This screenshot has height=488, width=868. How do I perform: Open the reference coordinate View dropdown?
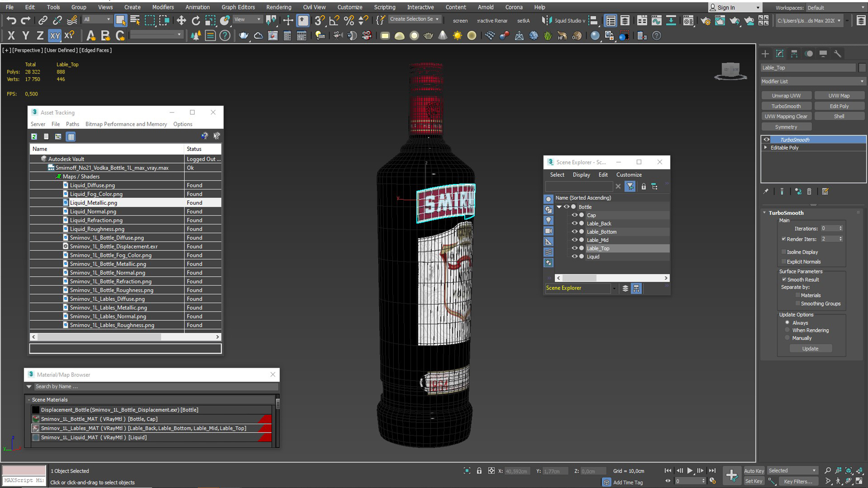click(x=247, y=19)
